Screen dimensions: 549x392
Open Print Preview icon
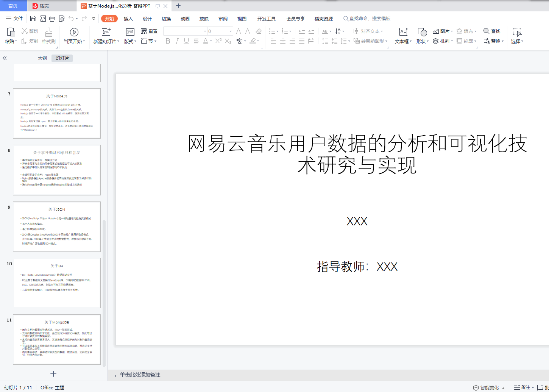coord(61,19)
